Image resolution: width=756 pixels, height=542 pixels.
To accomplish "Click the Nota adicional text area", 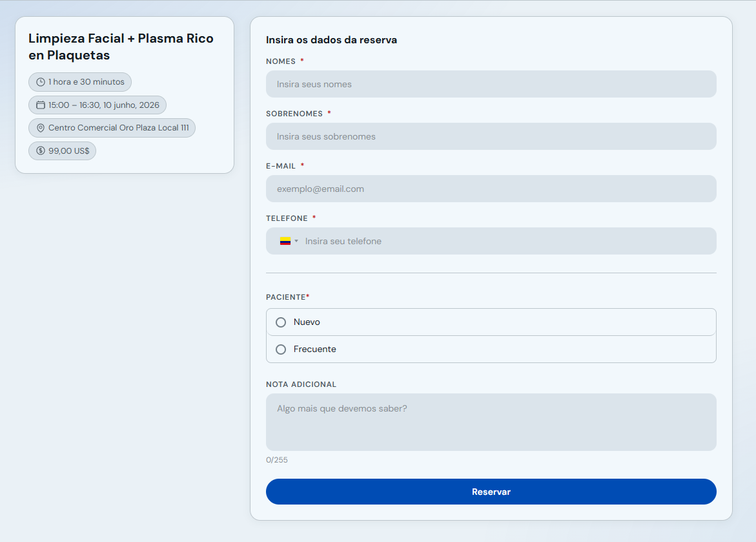I will point(491,422).
